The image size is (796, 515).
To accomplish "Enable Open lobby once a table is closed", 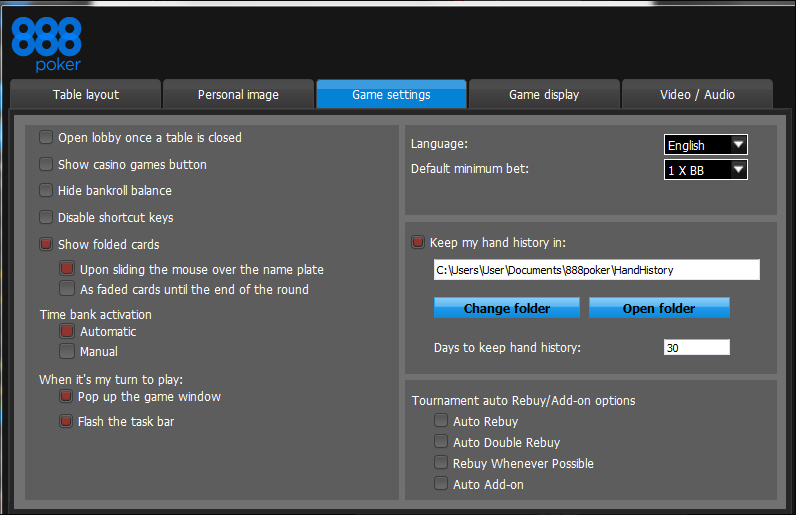I will 46,137.
